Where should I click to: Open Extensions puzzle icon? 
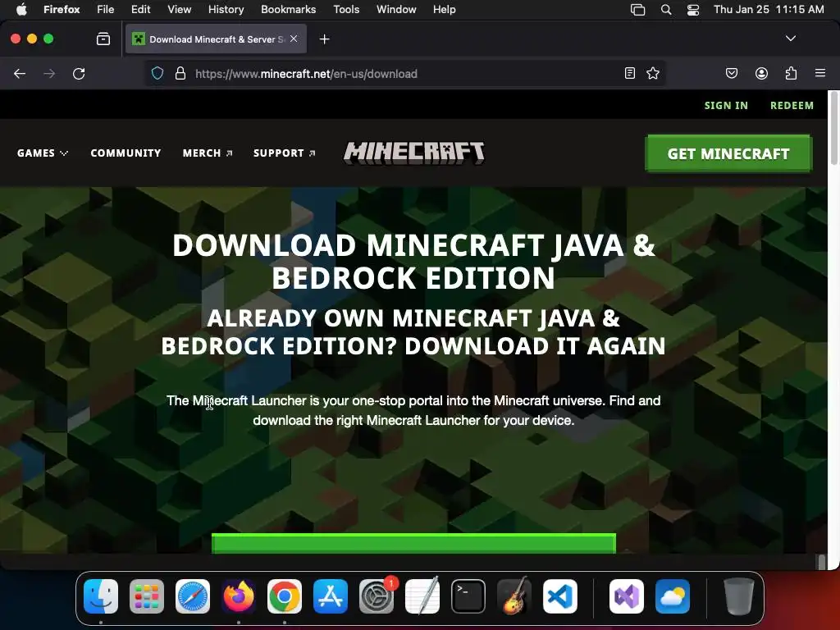click(791, 73)
